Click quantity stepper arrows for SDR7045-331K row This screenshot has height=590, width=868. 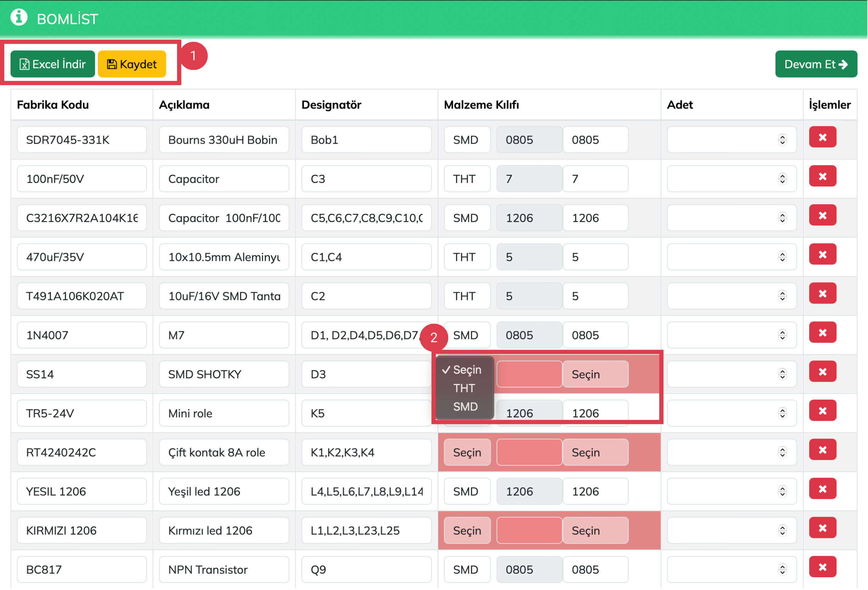[x=783, y=140]
